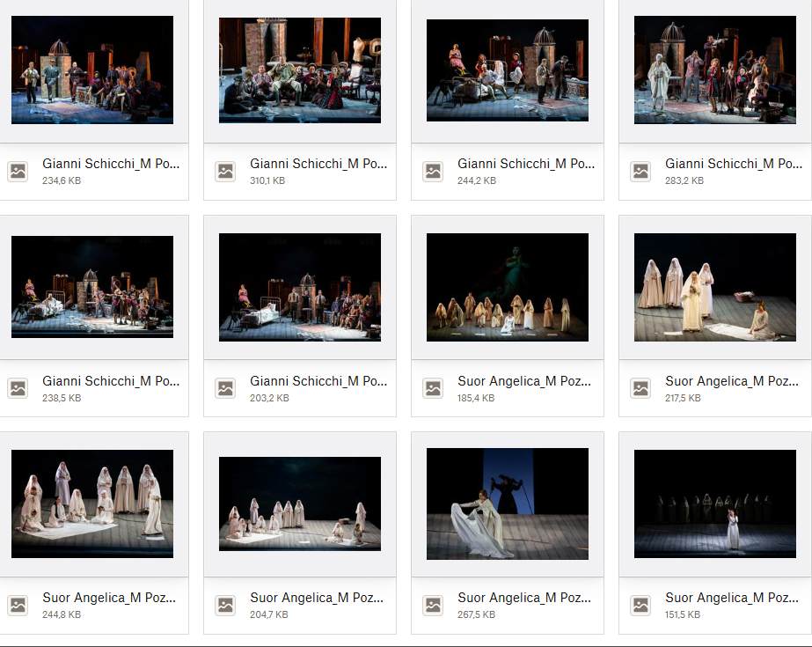Select the Suor Angelica file name above 151,5 KB
The height and width of the screenshot is (647, 812).
point(732,598)
